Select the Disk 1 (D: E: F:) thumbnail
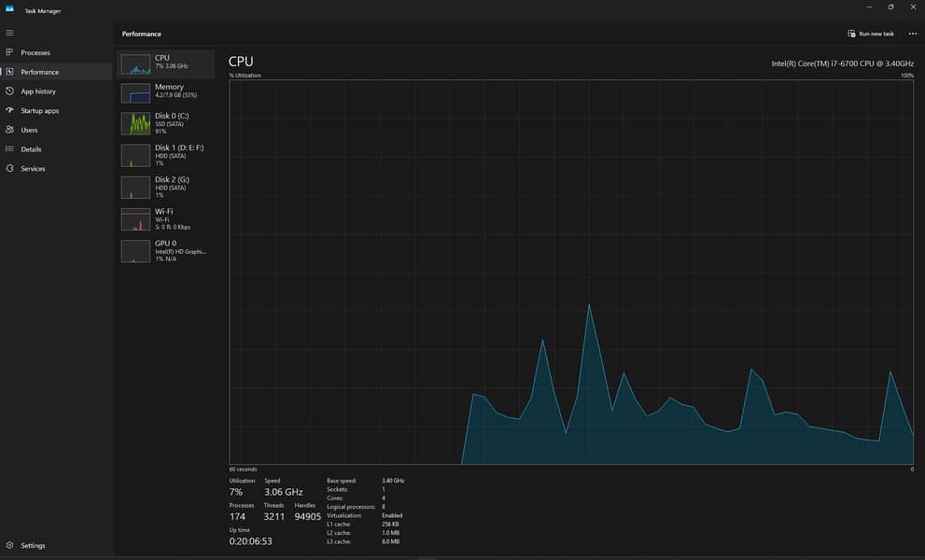Screen dimensions: 925x560 135,156
